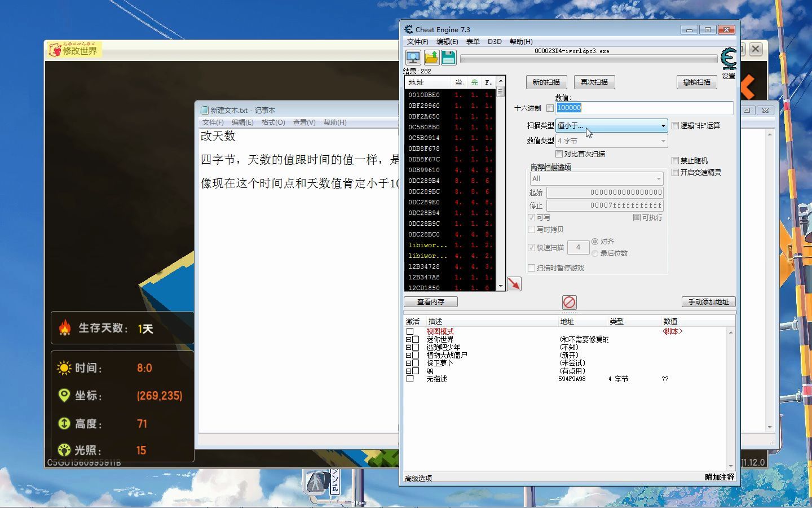812x508 pixels.
Task: Enable 禁止随机 checkbox
Action: click(675, 160)
